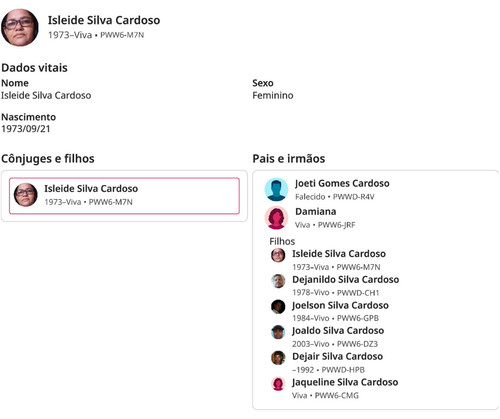The height and width of the screenshot is (419, 500).
Task: Open the Dejair Silva Cardoso link
Action: [x=337, y=356]
